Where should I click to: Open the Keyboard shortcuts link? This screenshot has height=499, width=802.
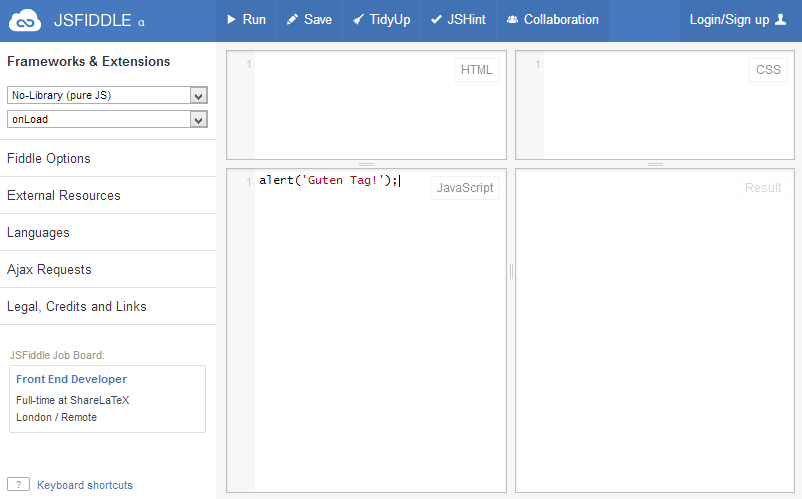(85, 485)
